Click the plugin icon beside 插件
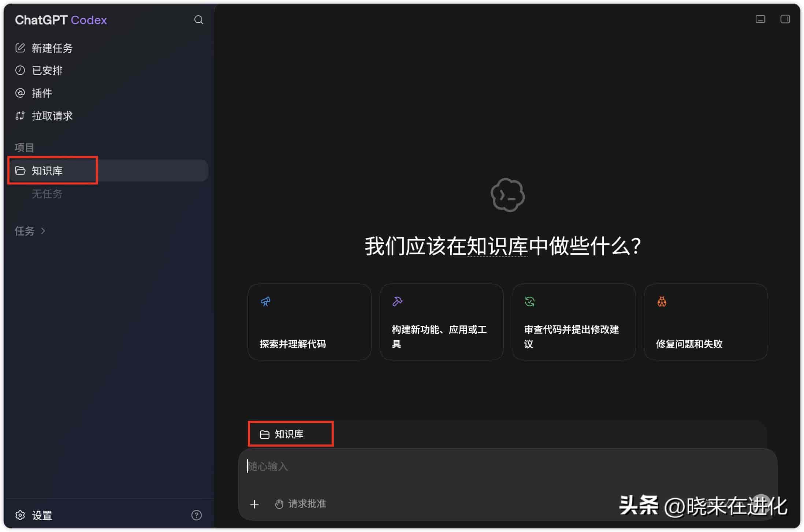This screenshot has width=804, height=532. click(20, 93)
